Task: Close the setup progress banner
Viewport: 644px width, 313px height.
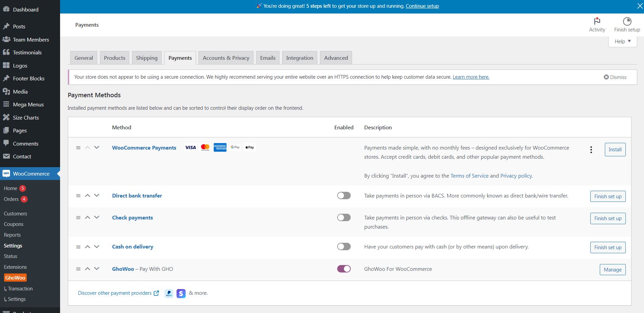Action: tap(640, 6)
